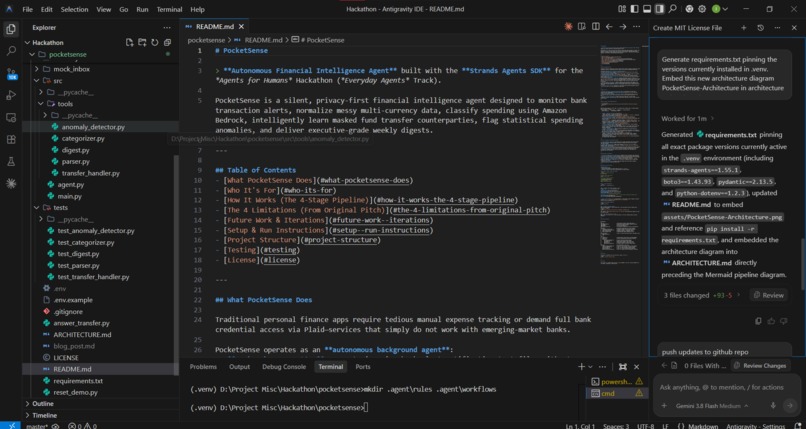
Task: Click the microphone voice input icon
Action: [773, 406]
